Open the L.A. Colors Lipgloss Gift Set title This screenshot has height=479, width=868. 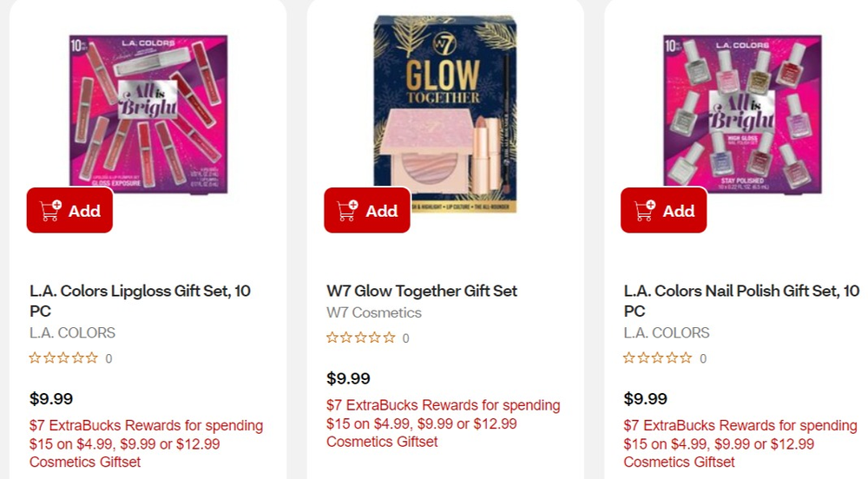click(140, 300)
